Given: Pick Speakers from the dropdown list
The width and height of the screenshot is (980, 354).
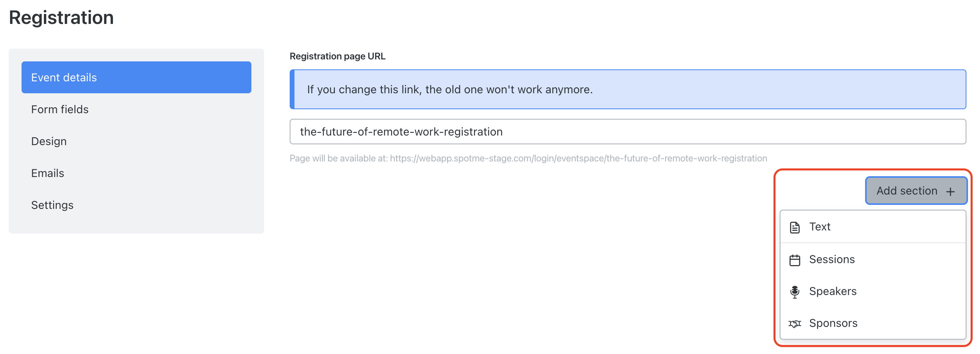Looking at the screenshot, I should 873,291.
